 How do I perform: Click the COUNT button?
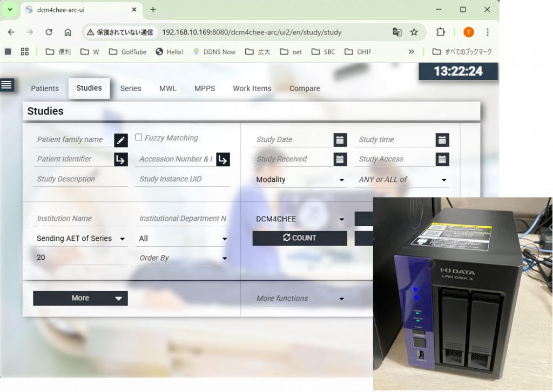click(300, 238)
